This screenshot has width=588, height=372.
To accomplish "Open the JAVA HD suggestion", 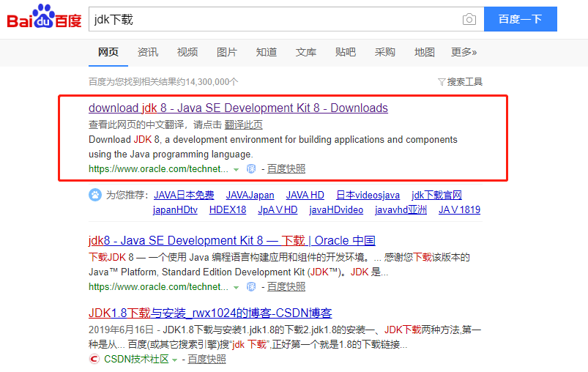I will pos(305,195).
